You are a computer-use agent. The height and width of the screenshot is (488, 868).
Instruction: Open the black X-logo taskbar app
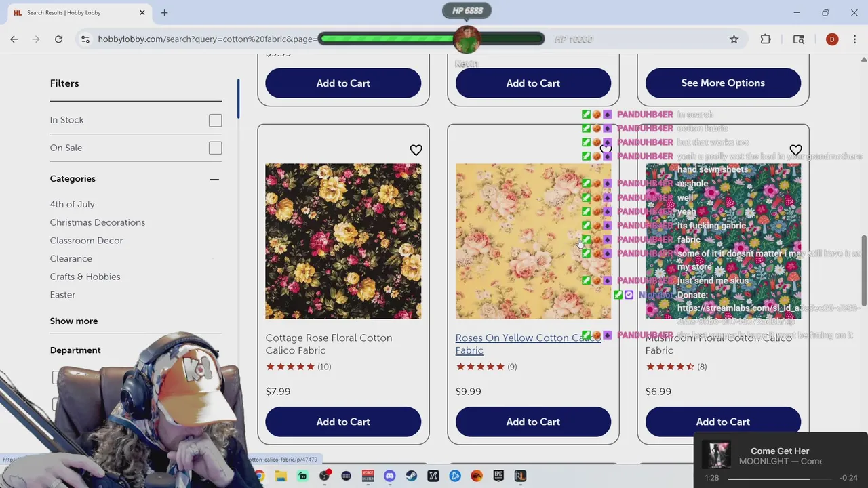[433, 476]
